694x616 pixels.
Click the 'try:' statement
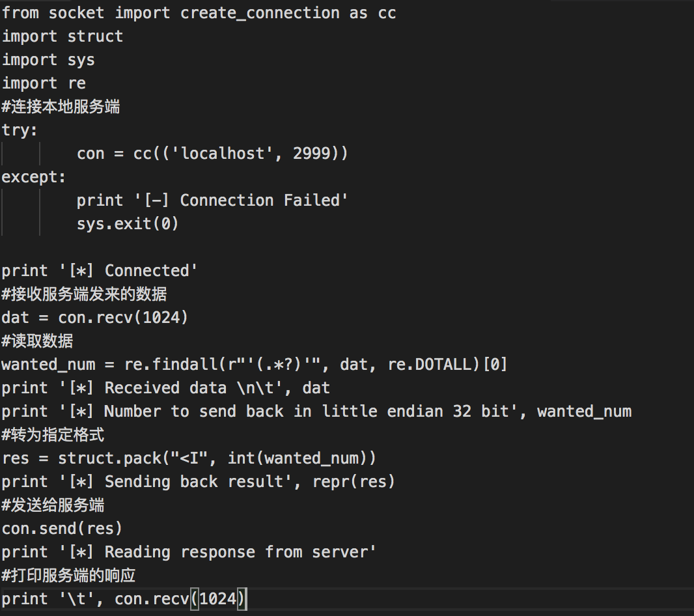[20, 130]
